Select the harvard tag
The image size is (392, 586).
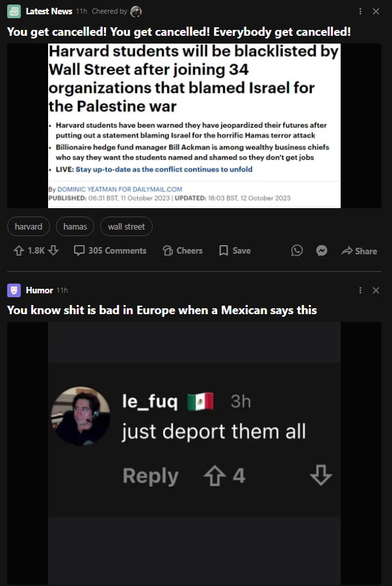coord(29,226)
